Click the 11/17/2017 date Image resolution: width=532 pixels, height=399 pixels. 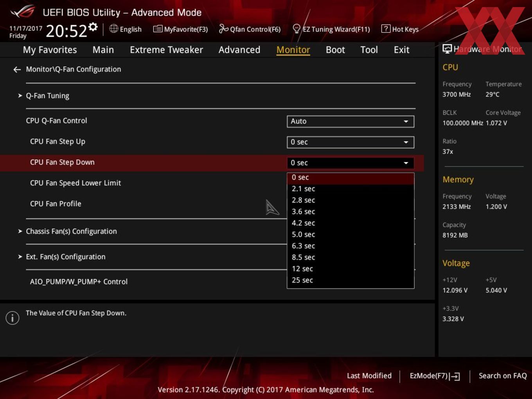26,29
